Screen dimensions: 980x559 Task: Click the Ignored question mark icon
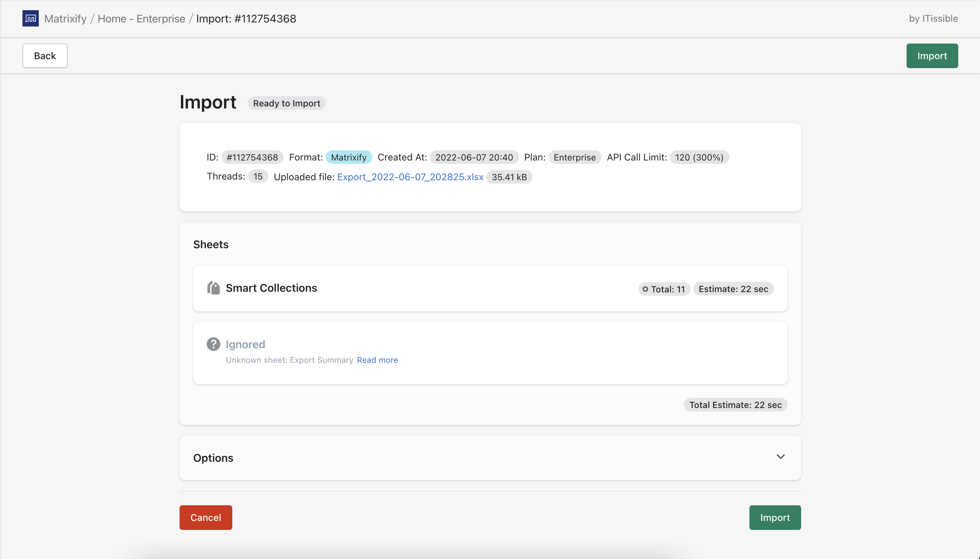(214, 344)
